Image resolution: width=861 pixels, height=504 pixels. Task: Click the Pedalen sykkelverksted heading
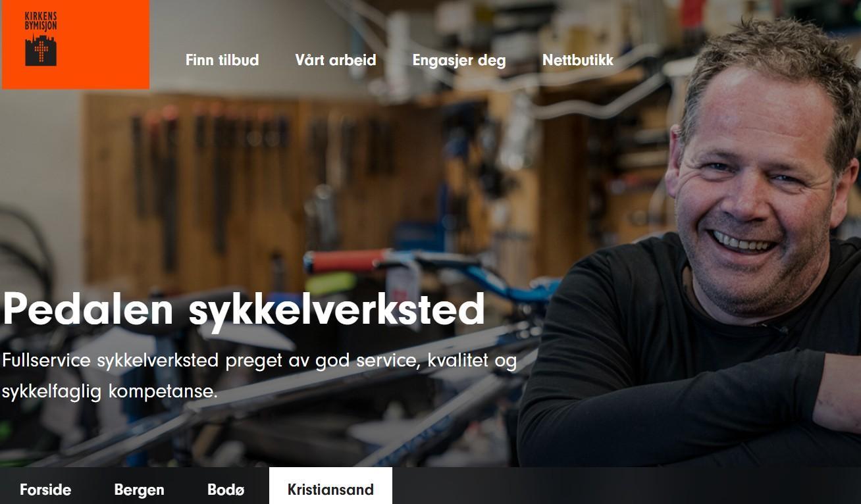[x=244, y=309]
